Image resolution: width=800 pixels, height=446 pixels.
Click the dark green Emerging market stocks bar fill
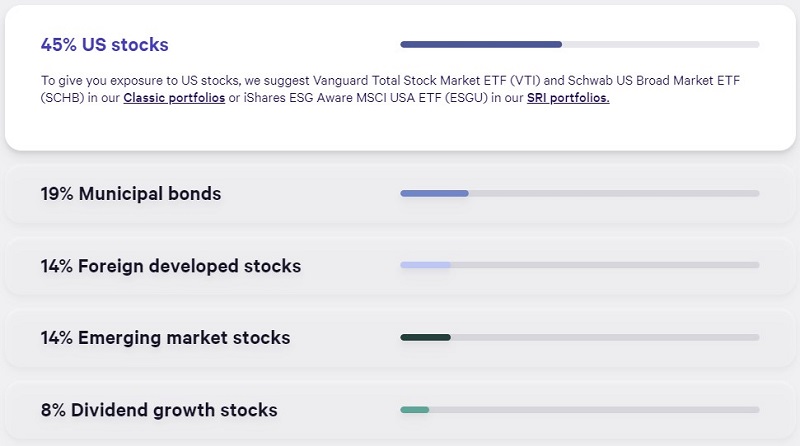425,337
